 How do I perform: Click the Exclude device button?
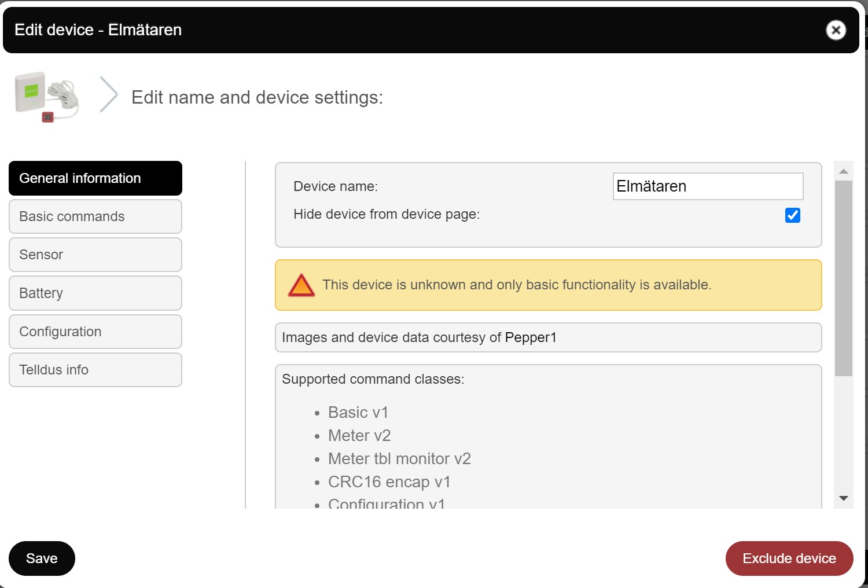[789, 558]
